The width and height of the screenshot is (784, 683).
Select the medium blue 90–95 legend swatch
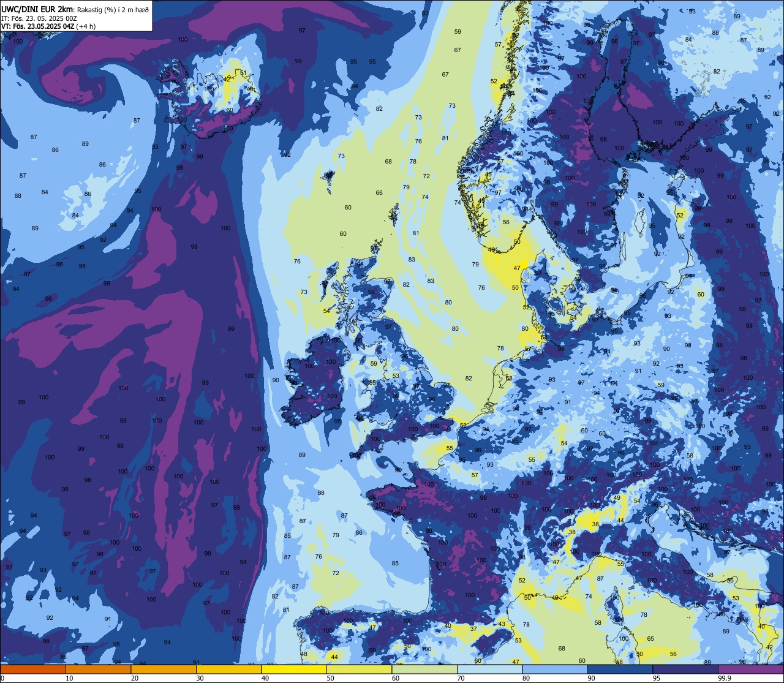click(x=620, y=669)
